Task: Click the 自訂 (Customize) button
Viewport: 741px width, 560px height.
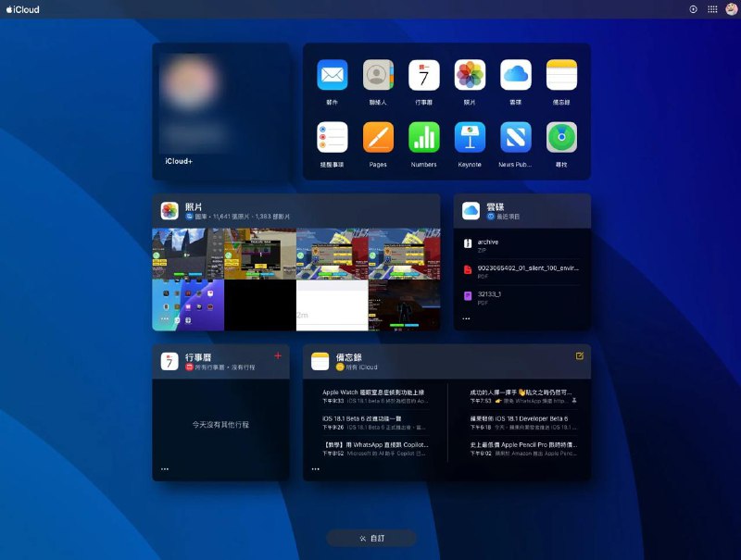Action: tap(370, 537)
